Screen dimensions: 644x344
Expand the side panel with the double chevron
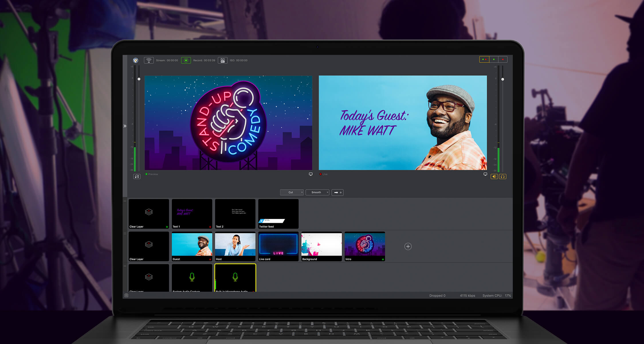[125, 126]
